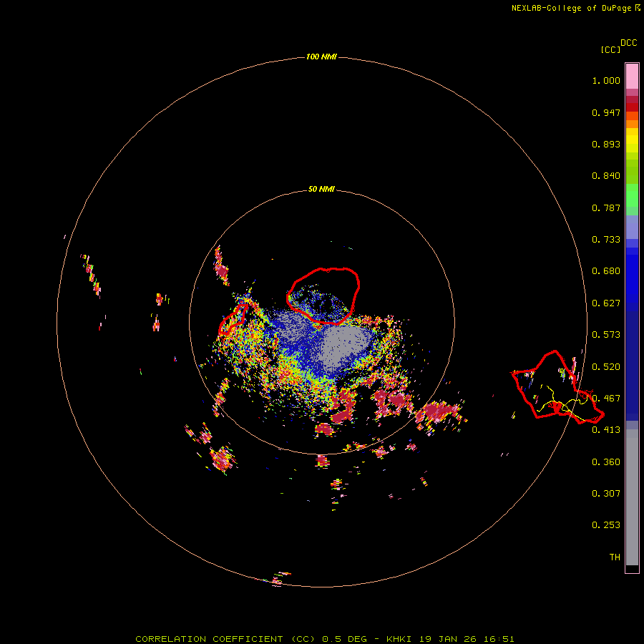Click the 0.733 scale value
The image size is (644, 644).
pyautogui.click(x=606, y=240)
